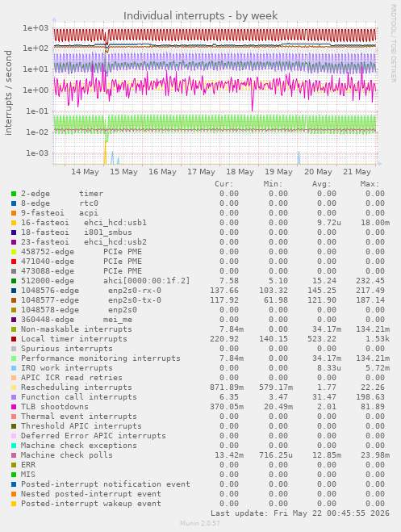Click the Last update timestamp text
Screen dimensions: 401x532
tap(300, 513)
